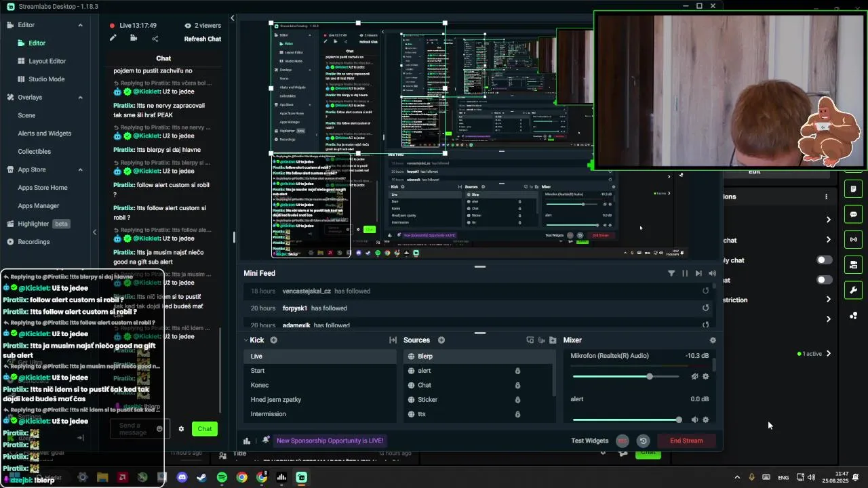Open Apps Manager

[x=39, y=206]
